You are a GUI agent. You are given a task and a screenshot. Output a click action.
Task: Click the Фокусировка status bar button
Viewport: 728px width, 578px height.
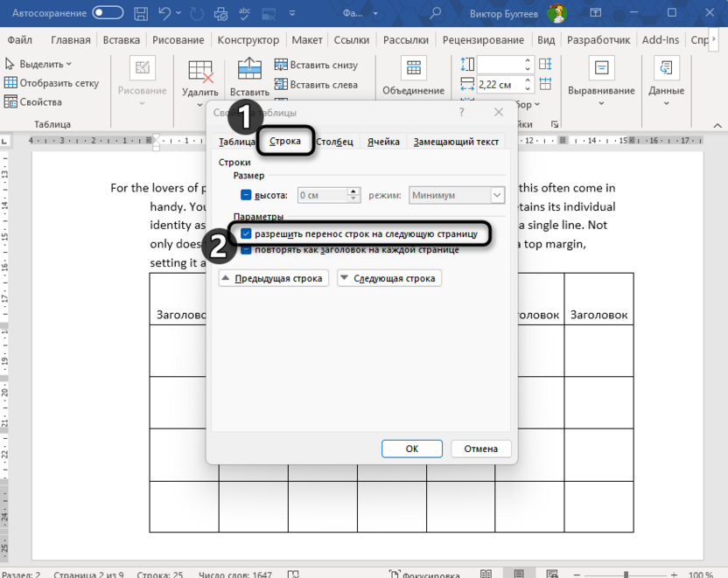[425, 574]
